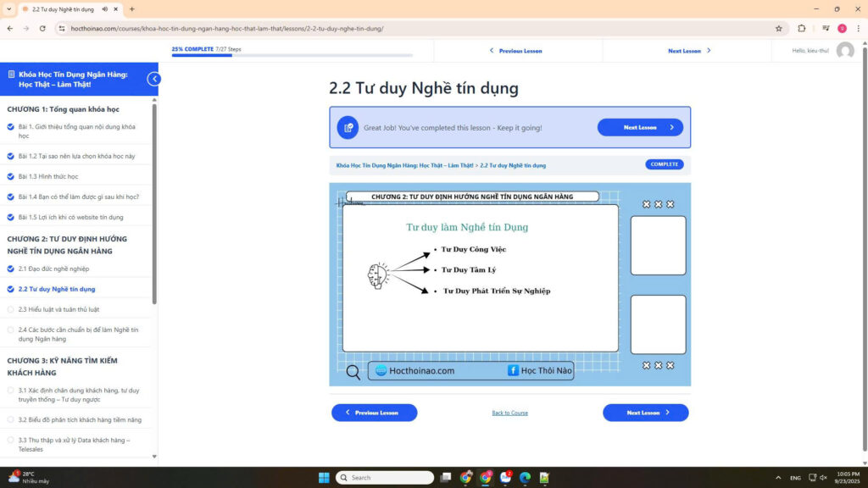Mute the tab using its speaker icon
Screen dimensions: 868x488
(104, 9)
